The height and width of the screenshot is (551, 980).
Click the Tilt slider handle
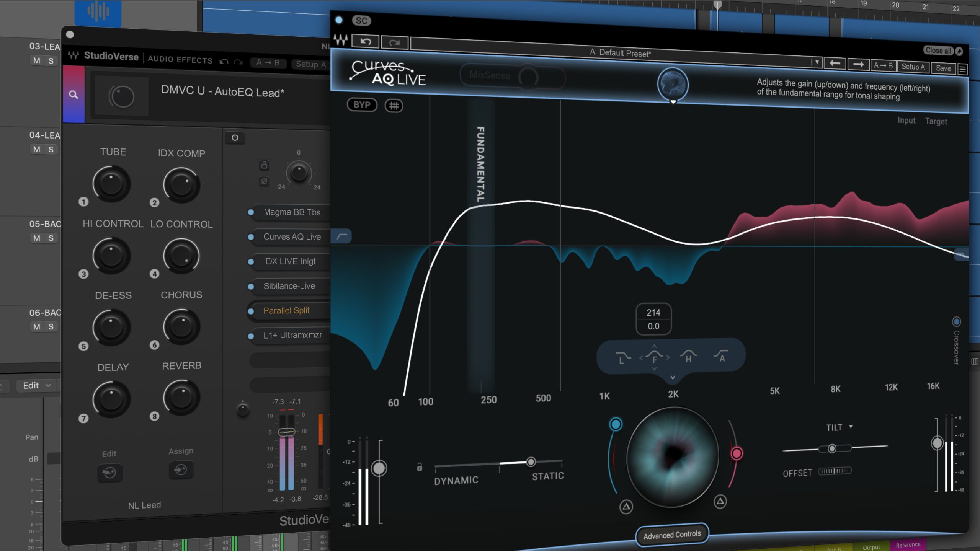coord(832,448)
